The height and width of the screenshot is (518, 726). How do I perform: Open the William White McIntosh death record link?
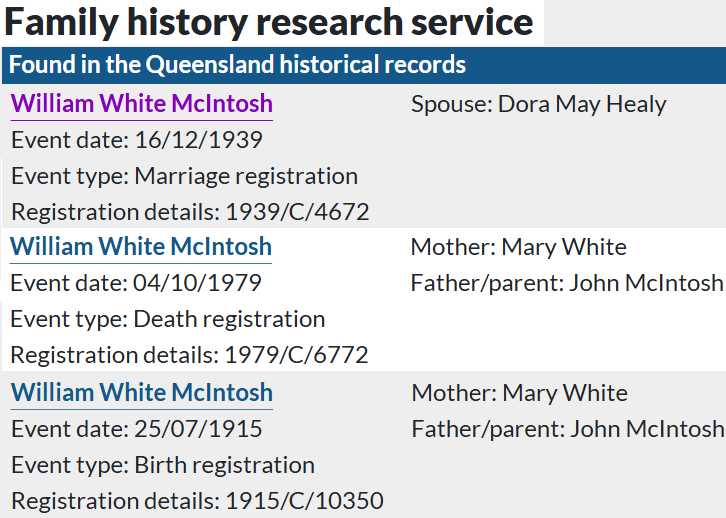(141, 247)
